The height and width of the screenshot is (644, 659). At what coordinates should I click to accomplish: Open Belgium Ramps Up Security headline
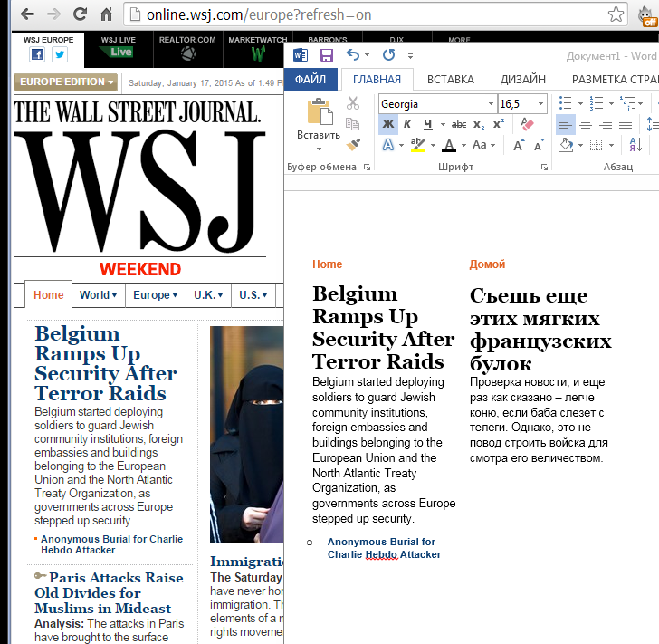coord(106,363)
